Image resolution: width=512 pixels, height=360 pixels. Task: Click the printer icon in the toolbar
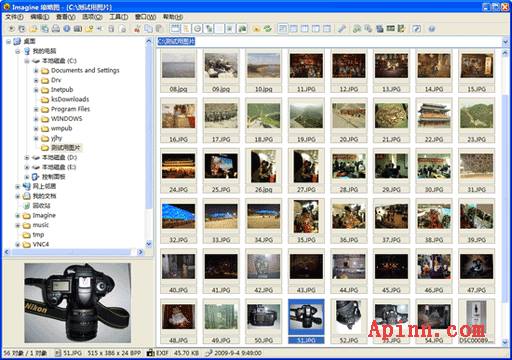click(x=56, y=29)
